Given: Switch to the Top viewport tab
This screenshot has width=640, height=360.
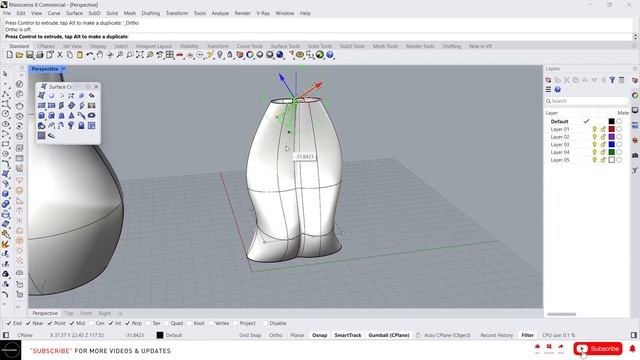Looking at the screenshot, I should [x=69, y=313].
